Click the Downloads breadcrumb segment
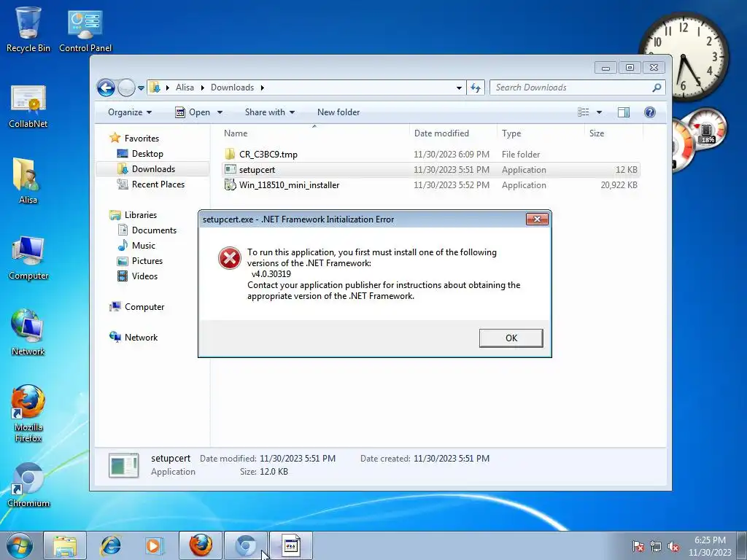 click(233, 87)
